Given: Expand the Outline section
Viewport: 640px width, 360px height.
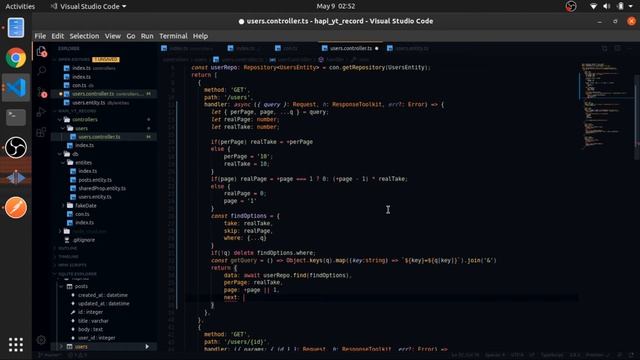Looking at the screenshot, I should coord(67,248).
